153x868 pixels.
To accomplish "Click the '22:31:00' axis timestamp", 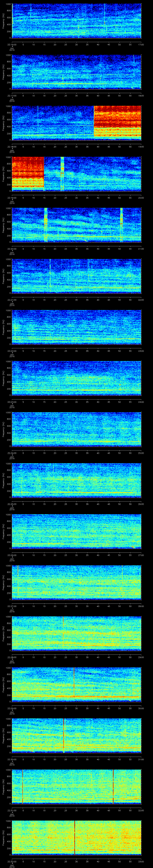I will (12, 810).
